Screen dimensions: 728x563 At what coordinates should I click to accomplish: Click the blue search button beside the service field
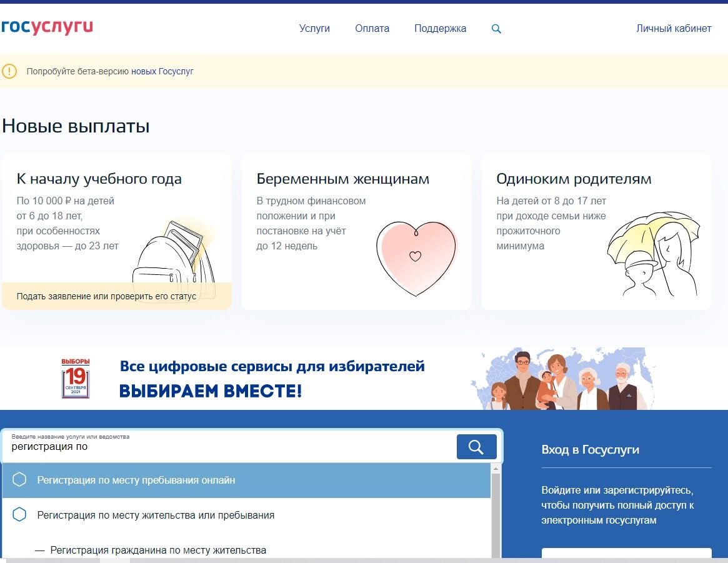(476, 447)
